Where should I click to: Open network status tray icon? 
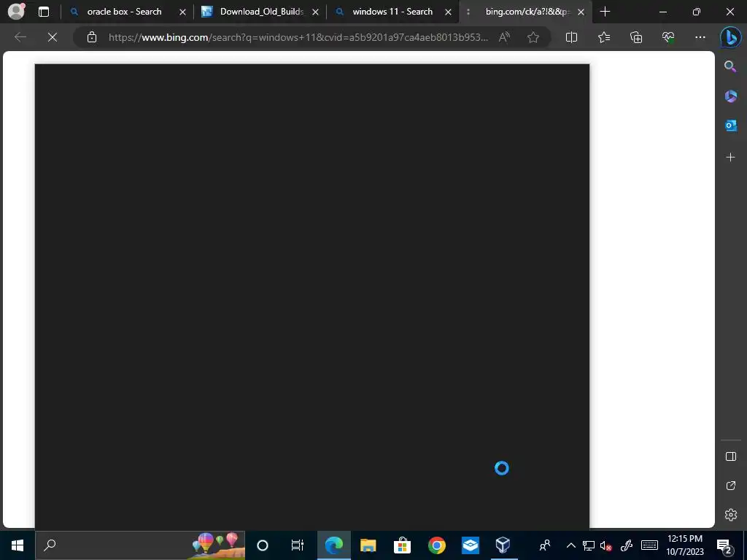pos(589,545)
